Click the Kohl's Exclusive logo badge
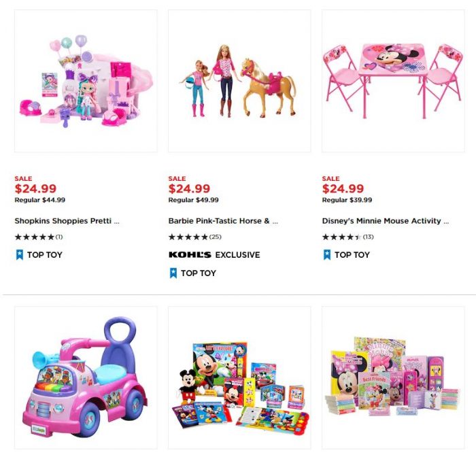The height and width of the screenshot is (457, 476). coord(190,255)
